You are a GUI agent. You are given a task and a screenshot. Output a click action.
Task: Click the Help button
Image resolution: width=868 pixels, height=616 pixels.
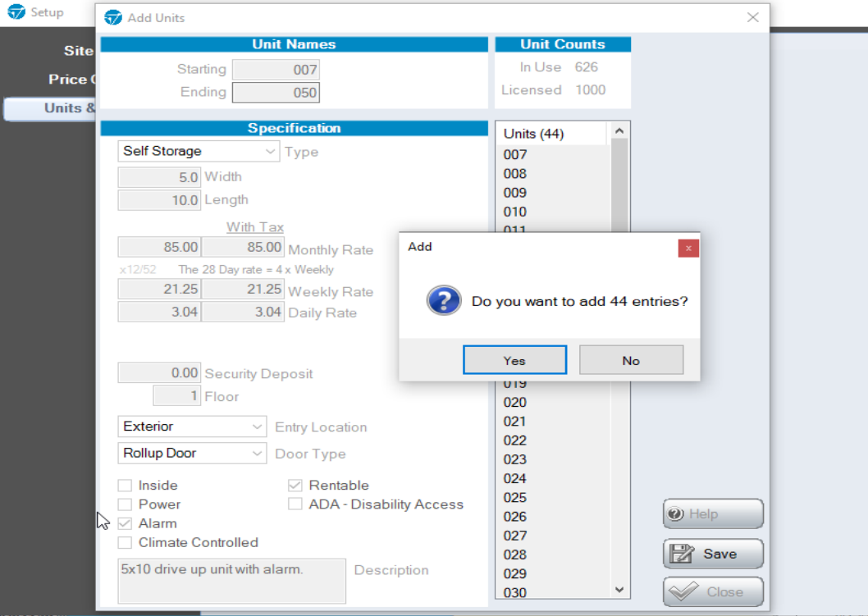713,513
